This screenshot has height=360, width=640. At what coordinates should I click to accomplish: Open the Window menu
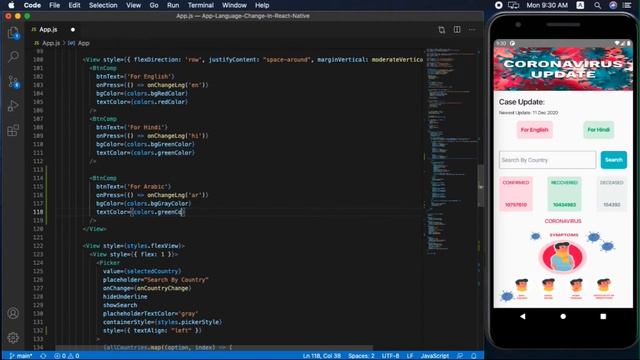coord(234,5)
